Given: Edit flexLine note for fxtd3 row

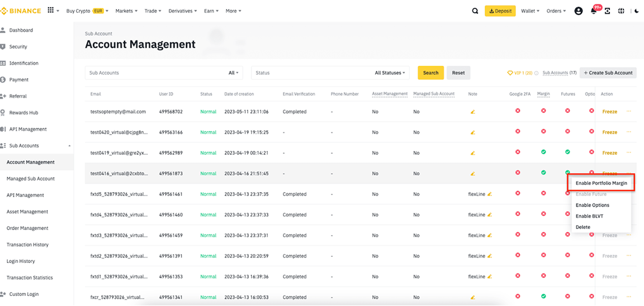Looking at the screenshot, I should (x=490, y=236).
